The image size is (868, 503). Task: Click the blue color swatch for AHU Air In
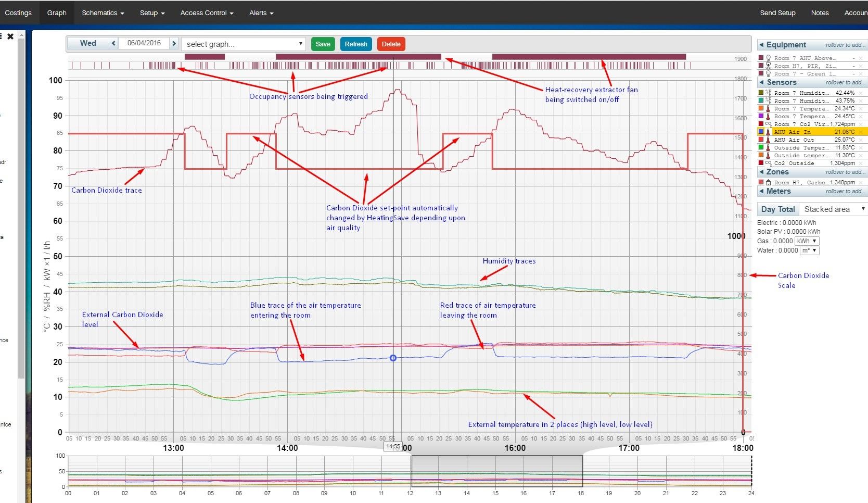[x=761, y=132]
